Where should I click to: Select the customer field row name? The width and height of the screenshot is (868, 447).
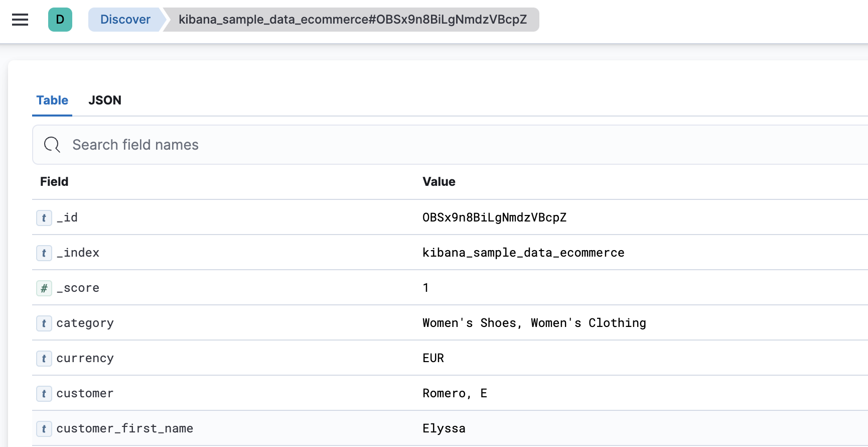[85, 393]
